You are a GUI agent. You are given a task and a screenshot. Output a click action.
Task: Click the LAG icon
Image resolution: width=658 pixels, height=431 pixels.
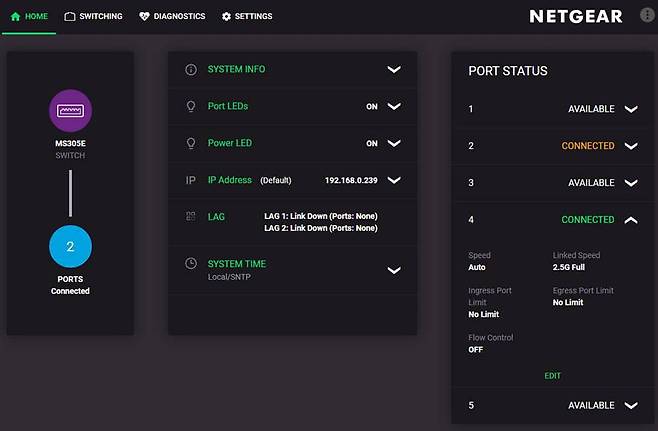pyautogui.click(x=191, y=216)
